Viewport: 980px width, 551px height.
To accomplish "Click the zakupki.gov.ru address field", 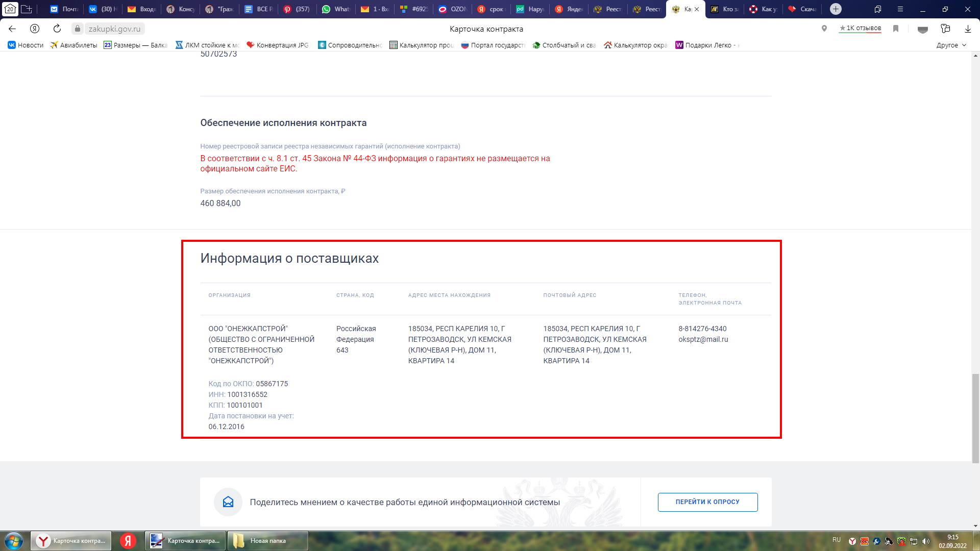I will pyautogui.click(x=114, y=29).
